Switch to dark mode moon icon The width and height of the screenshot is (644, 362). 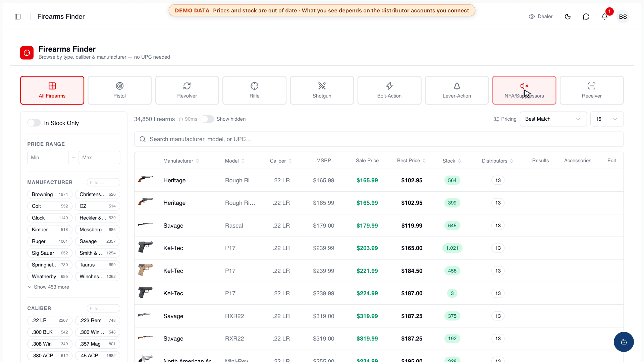pos(568,16)
